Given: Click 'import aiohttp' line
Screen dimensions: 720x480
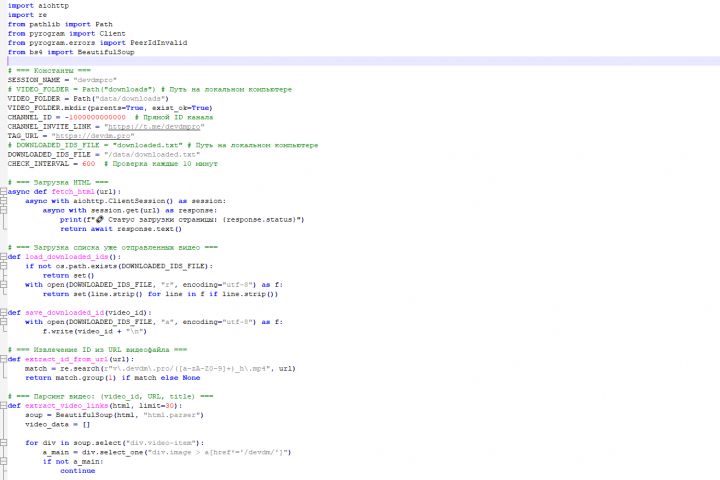Looking at the screenshot, I should 38,6.
